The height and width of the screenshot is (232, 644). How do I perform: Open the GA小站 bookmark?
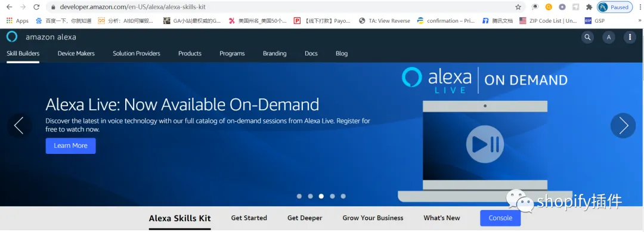point(192,20)
